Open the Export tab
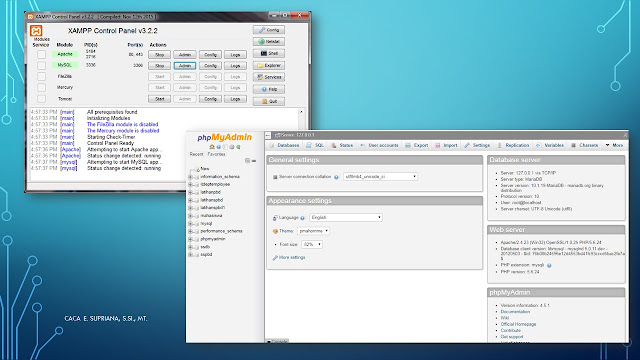640x360 pixels. point(417,145)
